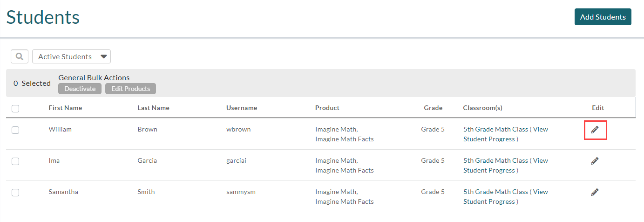
Task: Click the Classroom(s) column header
Action: pos(482,108)
